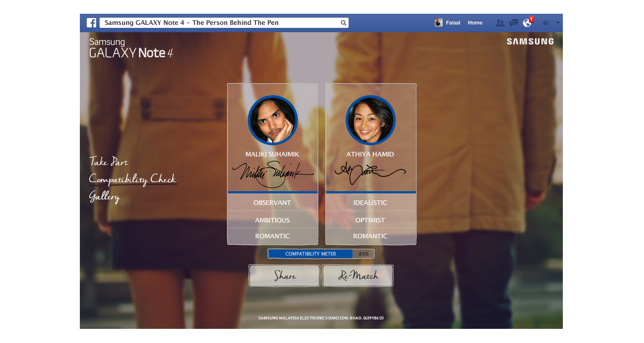Open the Gallery menu item
This screenshot has width=644, height=343.
click(x=105, y=197)
